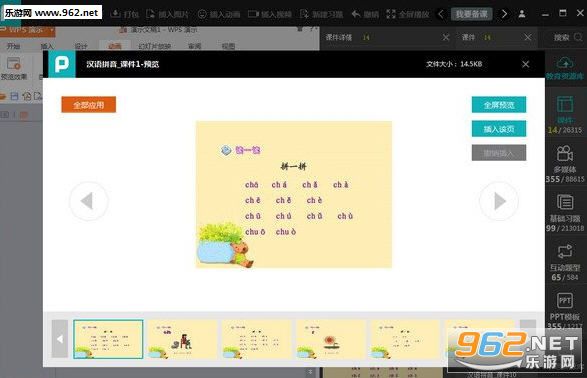Click the teal P logo in preview header
The width and height of the screenshot is (587, 378).
click(62, 64)
